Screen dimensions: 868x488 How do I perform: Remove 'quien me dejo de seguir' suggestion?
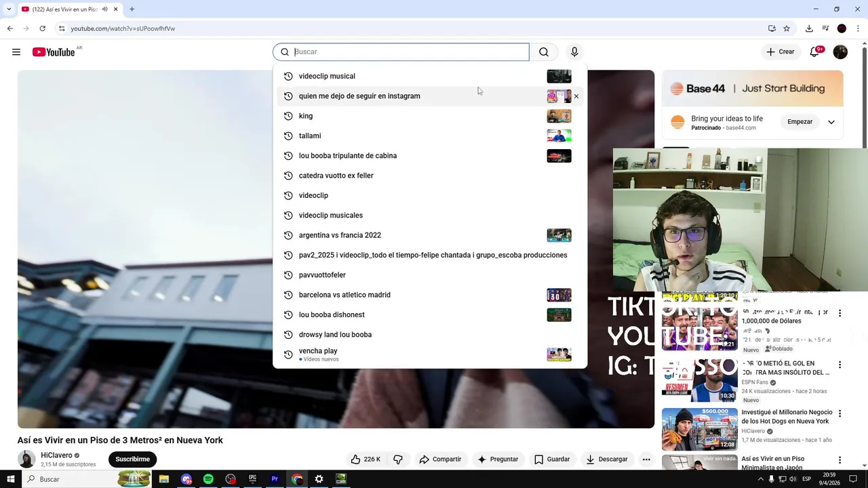click(x=576, y=96)
